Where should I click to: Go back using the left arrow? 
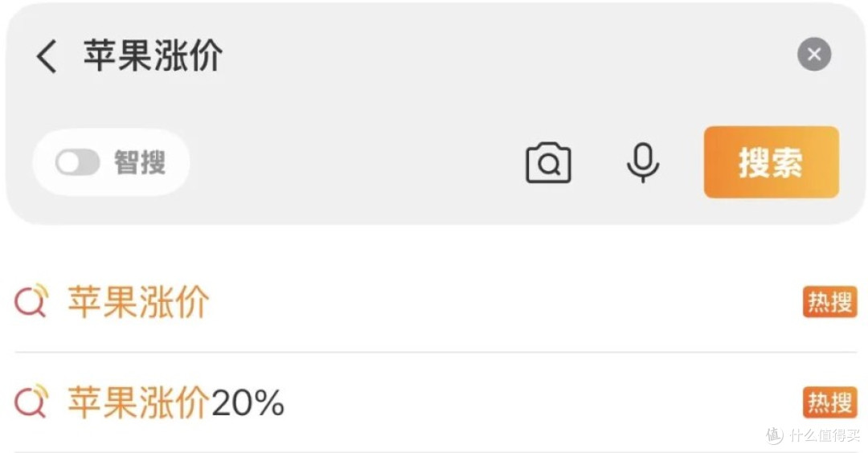click(47, 56)
